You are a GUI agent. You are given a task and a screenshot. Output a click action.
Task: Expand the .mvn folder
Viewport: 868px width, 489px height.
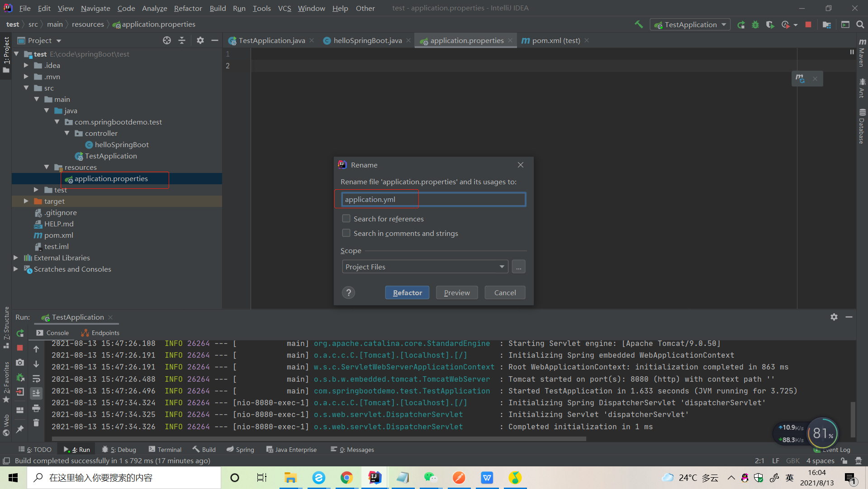click(26, 77)
